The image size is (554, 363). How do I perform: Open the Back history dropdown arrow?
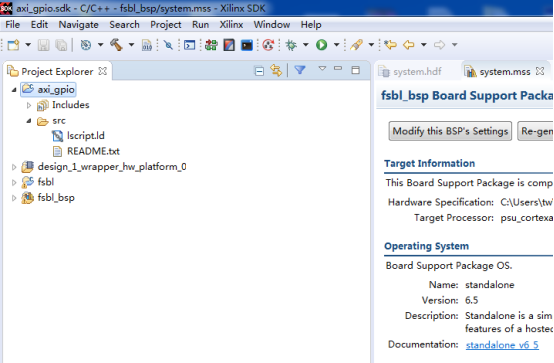pos(424,45)
